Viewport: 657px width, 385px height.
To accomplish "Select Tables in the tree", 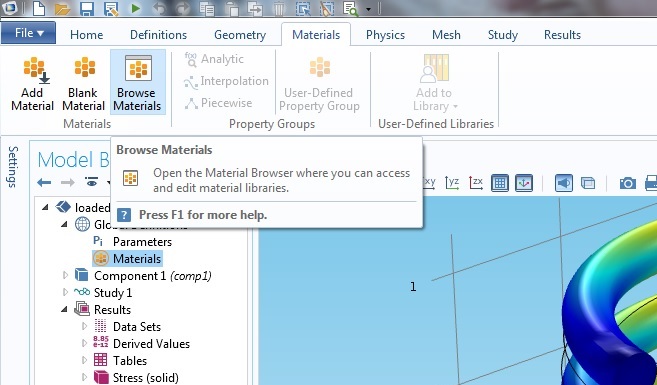I will 130,360.
